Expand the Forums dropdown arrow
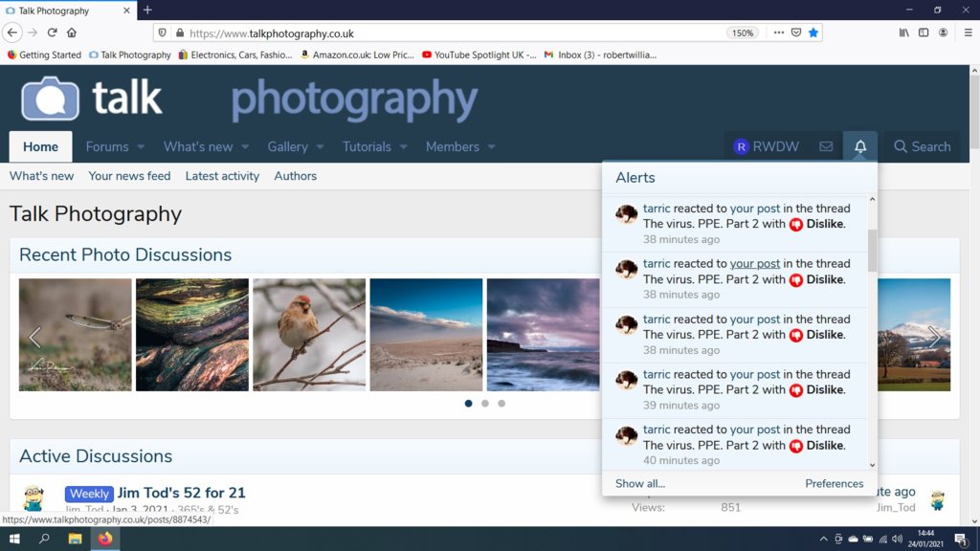This screenshot has height=551, width=980. pyautogui.click(x=141, y=147)
